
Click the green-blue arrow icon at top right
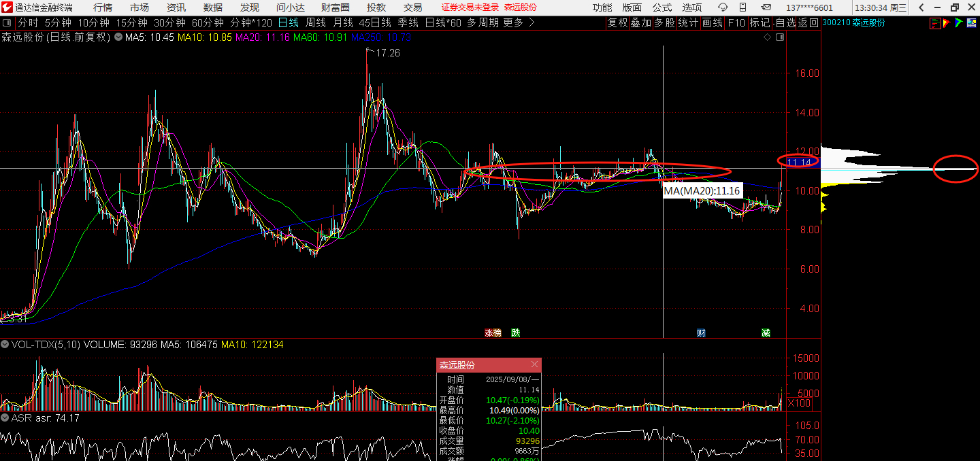click(959, 23)
